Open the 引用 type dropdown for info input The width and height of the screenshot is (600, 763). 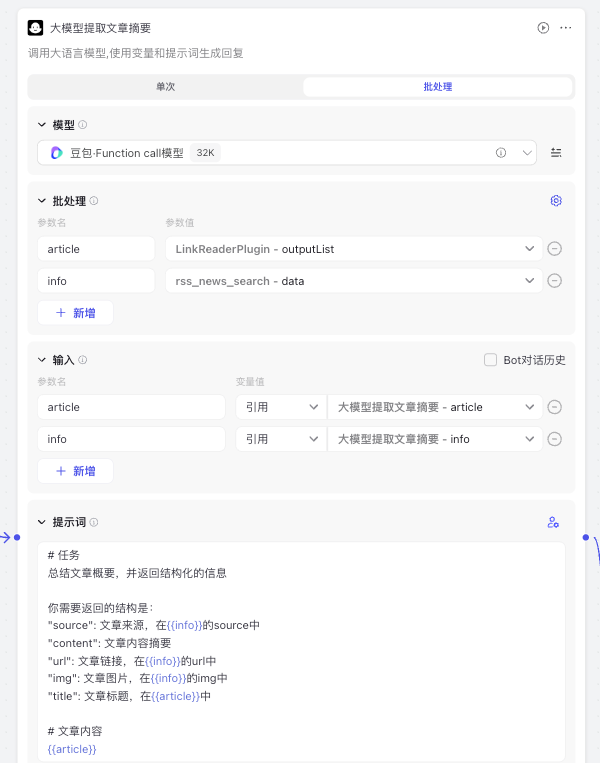pos(281,439)
